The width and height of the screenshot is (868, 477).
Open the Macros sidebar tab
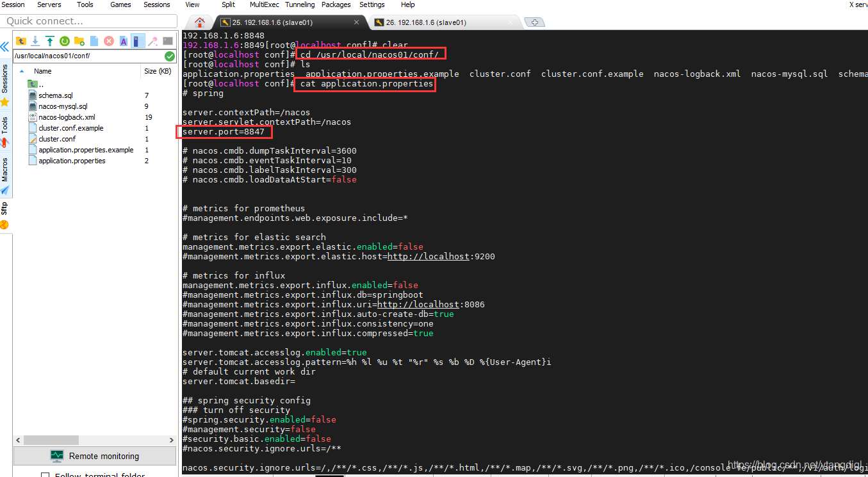point(5,175)
